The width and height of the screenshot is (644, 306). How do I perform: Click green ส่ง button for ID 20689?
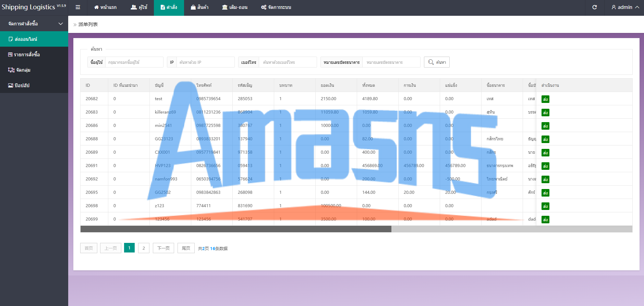point(545,153)
